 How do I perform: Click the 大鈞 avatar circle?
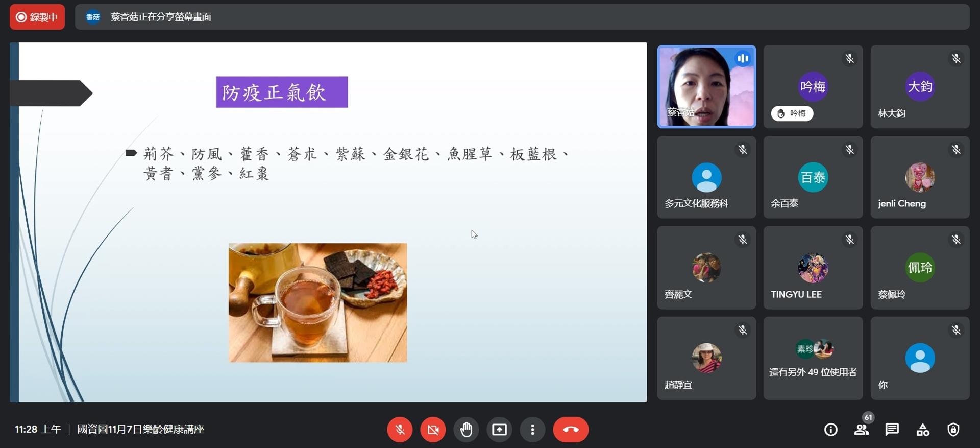click(x=920, y=86)
